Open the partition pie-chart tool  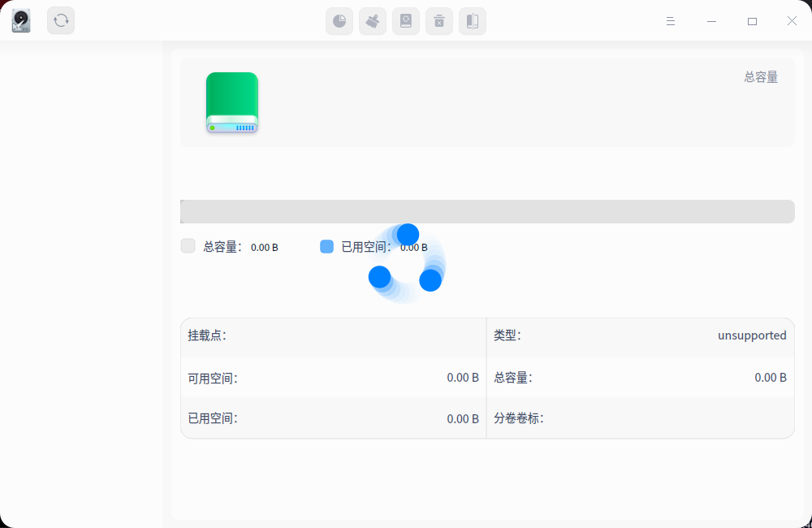[339, 21]
